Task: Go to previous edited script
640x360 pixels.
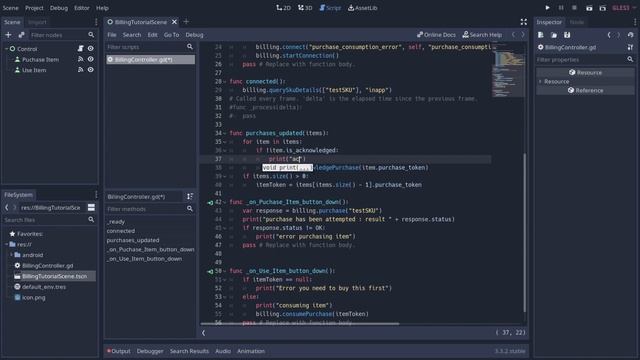Action: click(x=513, y=35)
